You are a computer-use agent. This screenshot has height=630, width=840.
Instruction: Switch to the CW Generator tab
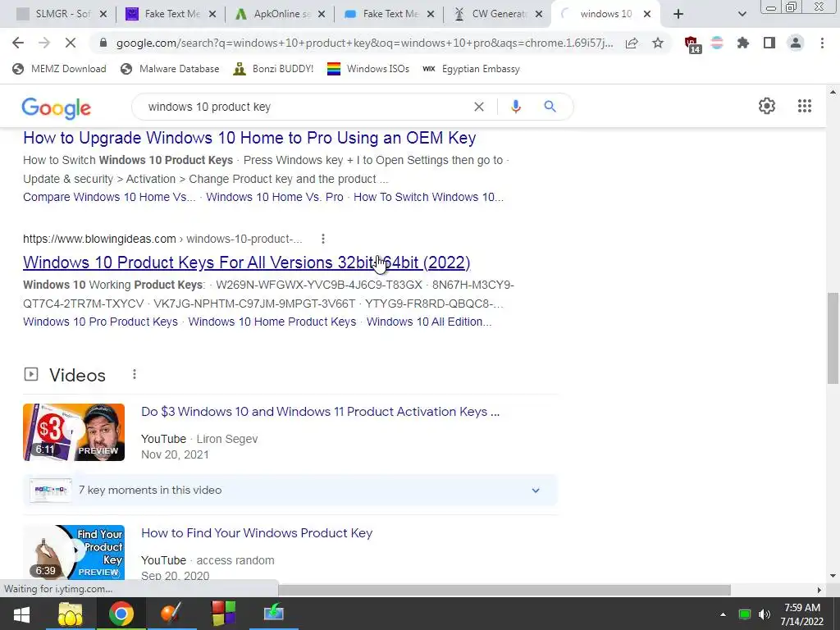(499, 14)
